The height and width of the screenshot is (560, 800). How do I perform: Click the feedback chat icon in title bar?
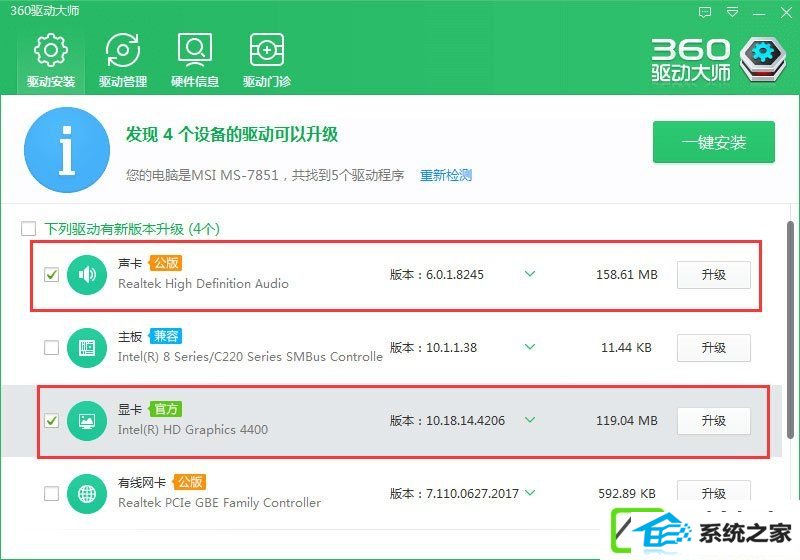(x=705, y=12)
